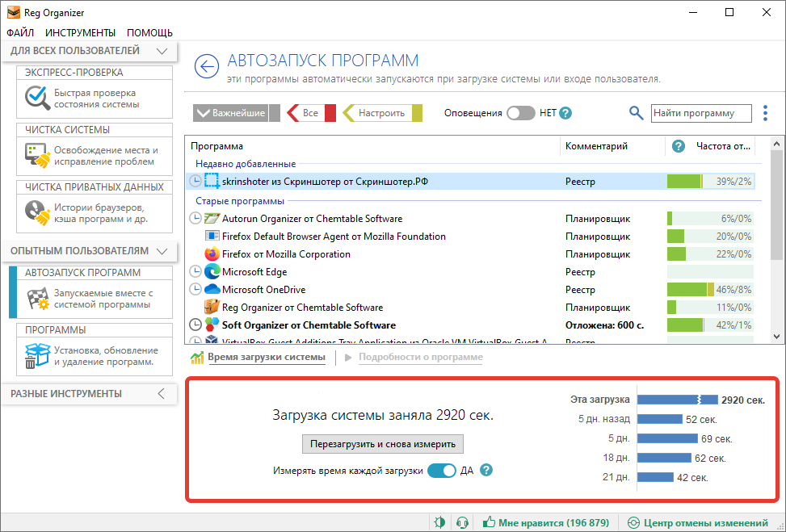Open the Инструменты menu
The width and height of the screenshot is (786, 532).
coord(80,33)
